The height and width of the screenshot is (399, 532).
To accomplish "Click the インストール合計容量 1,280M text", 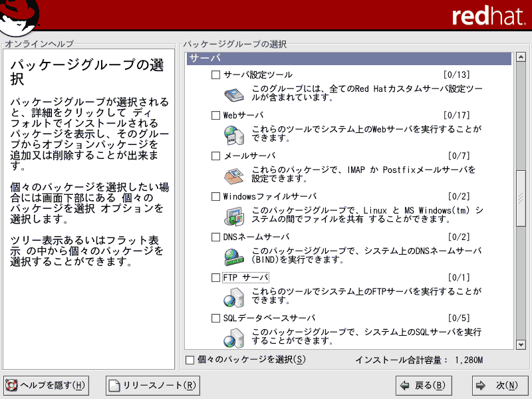I will point(420,360).
